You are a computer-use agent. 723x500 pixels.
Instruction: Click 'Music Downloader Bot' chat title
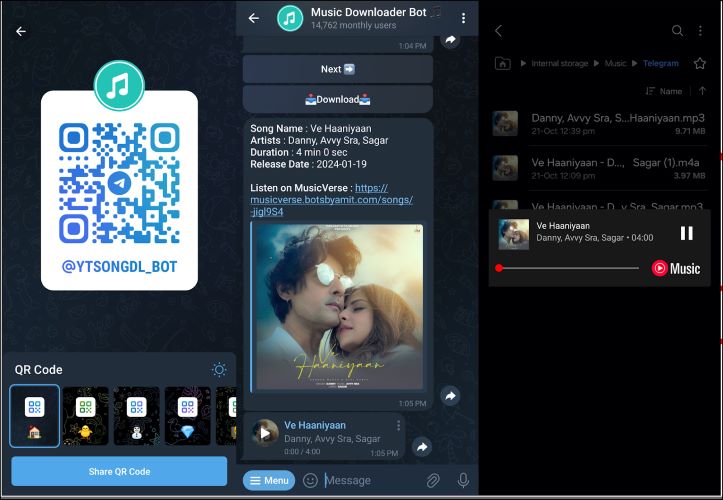368,12
